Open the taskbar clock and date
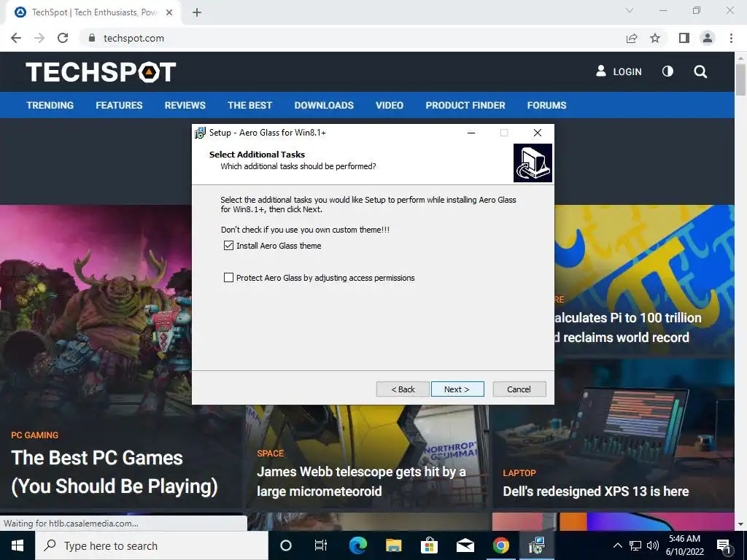 [x=684, y=545]
